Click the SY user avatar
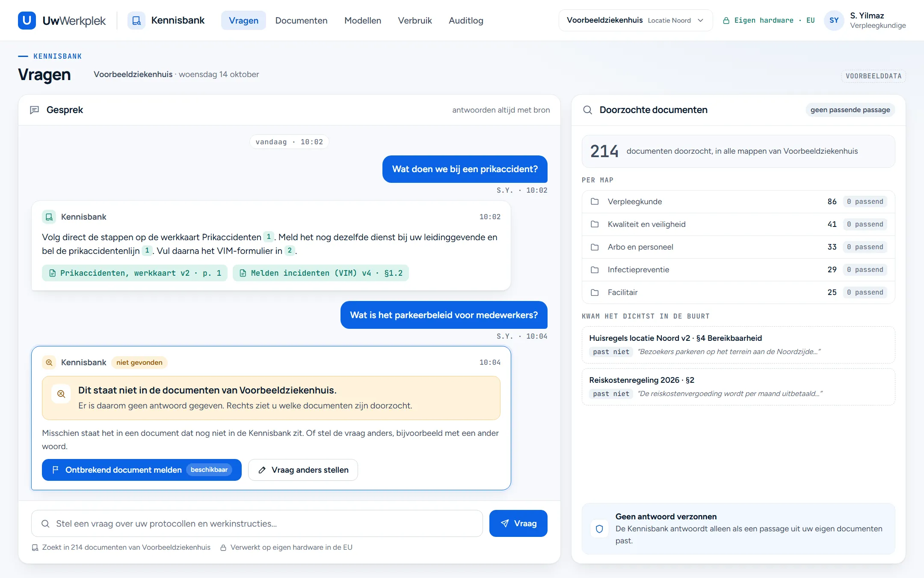This screenshot has width=924, height=578. 834,21
